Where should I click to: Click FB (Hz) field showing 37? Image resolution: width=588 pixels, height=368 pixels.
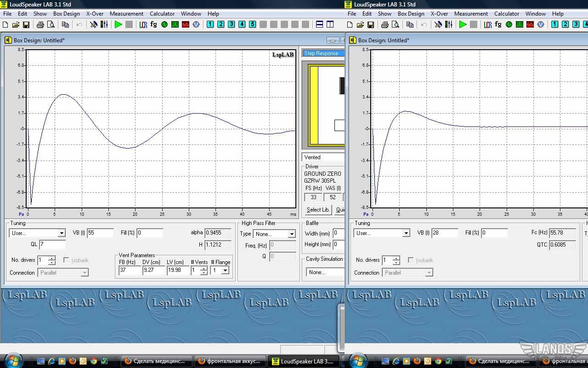130,270
